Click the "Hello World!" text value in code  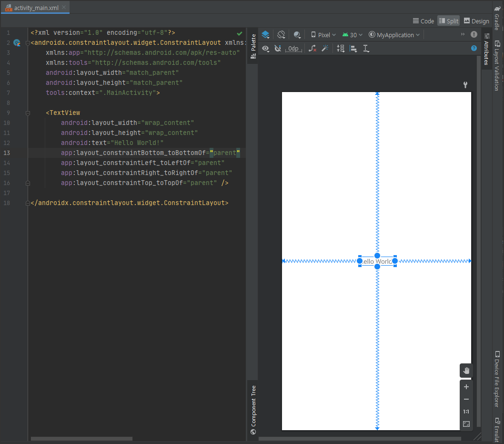[x=137, y=143]
